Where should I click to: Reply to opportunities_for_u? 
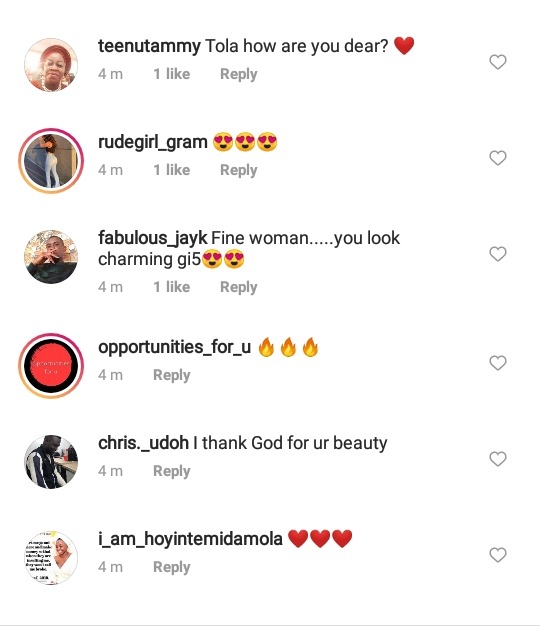172,375
